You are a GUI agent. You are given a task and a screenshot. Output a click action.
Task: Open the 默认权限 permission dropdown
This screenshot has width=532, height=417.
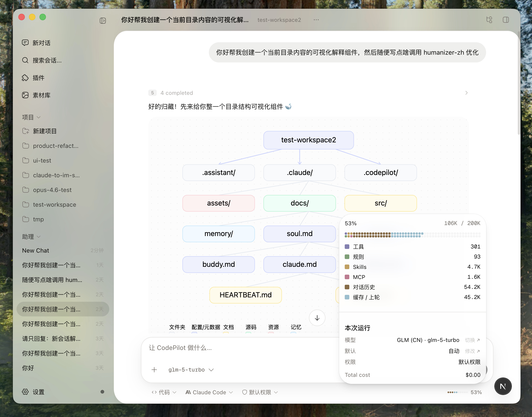tap(260, 392)
